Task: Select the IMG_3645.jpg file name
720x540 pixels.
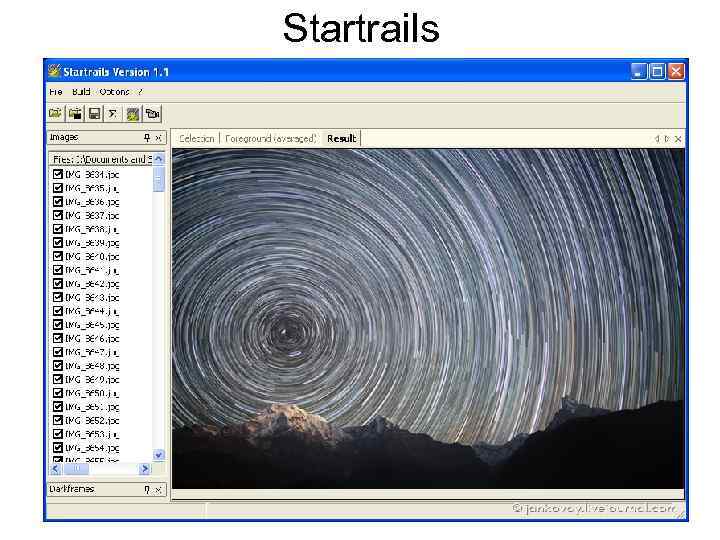Action: [92, 325]
